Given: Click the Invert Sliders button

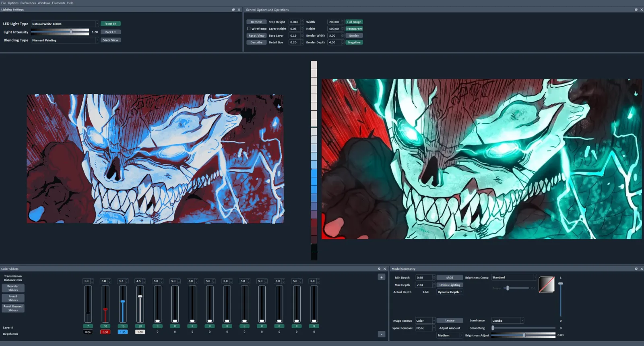Looking at the screenshot, I should [x=13, y=298].
